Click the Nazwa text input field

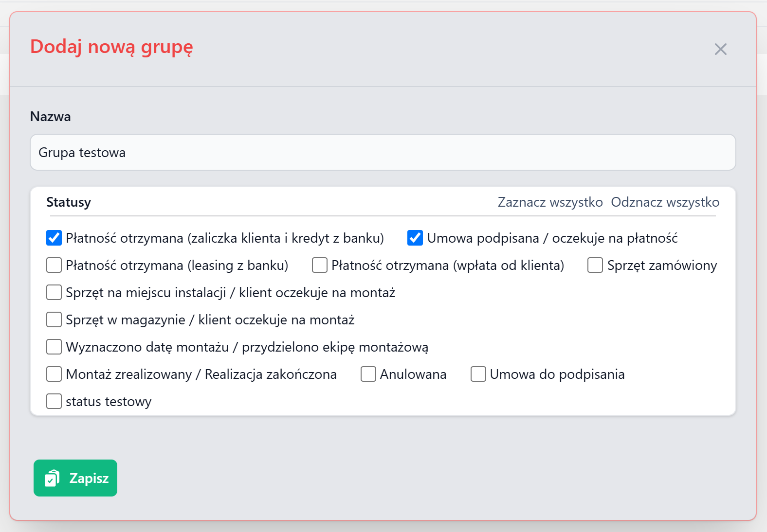383,153
